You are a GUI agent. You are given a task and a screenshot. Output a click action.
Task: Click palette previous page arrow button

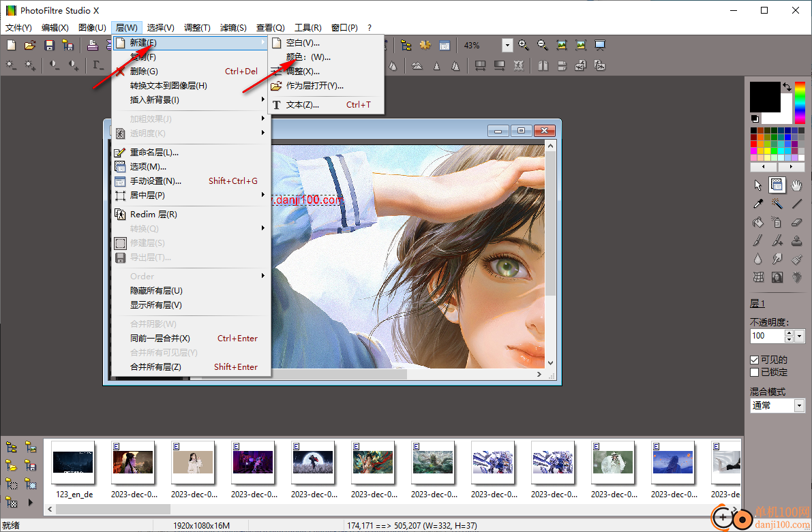pos(764,167)
